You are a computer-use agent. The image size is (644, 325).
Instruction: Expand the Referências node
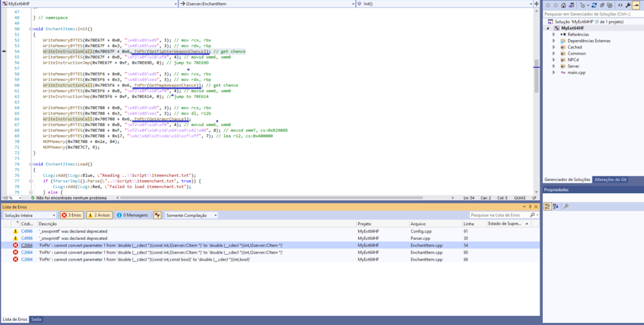(x=554, y=34)
